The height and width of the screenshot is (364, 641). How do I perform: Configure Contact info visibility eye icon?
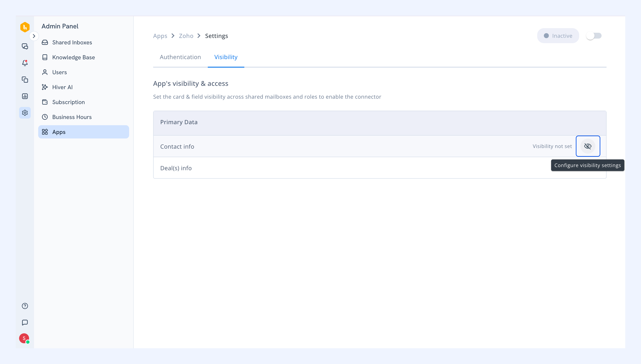coord(588,146)
